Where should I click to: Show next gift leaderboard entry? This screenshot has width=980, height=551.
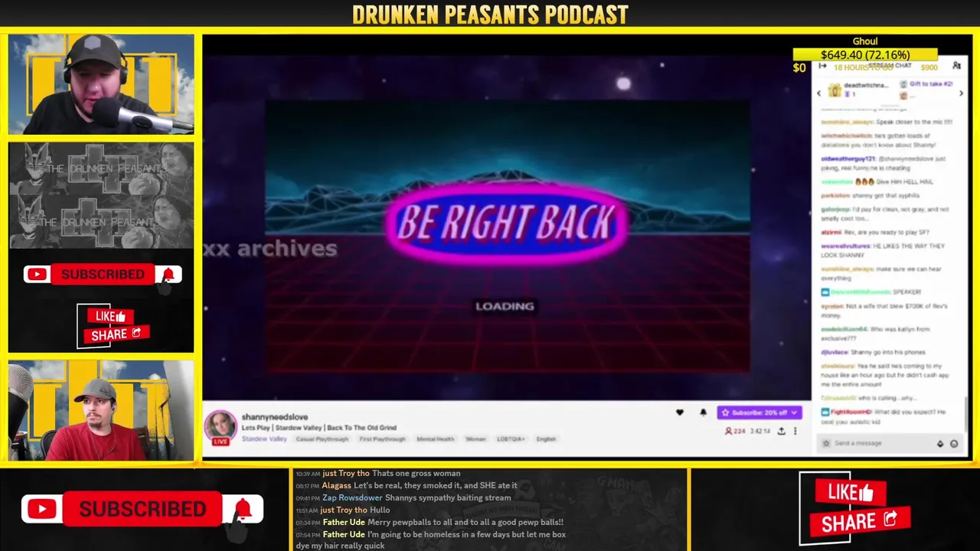point(961,93)
